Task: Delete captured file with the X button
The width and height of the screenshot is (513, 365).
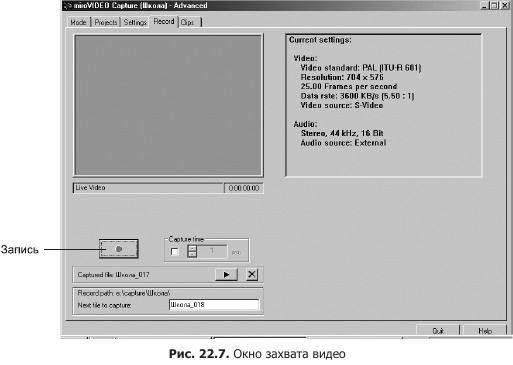Action: click(252, 275)
